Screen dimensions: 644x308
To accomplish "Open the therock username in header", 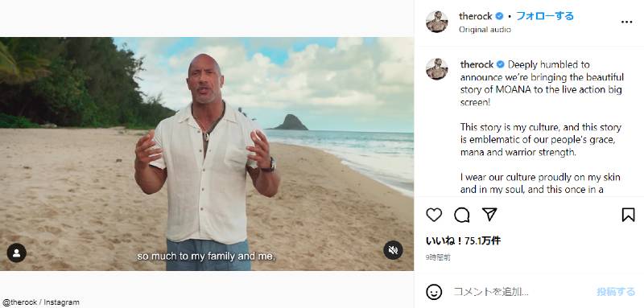I will (476, 16).
